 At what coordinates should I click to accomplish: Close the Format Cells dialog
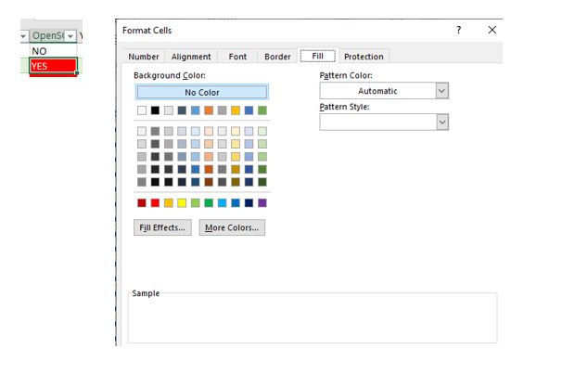tap(492, 31)
